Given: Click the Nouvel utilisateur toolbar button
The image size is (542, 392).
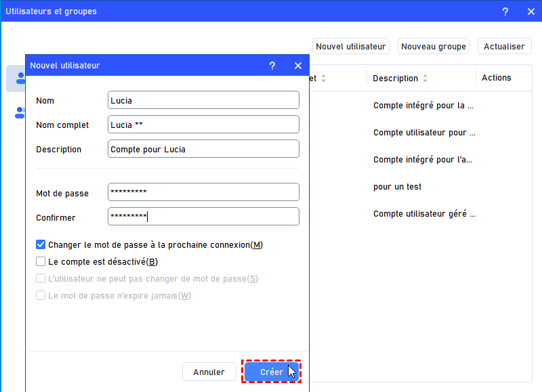Looking at the screenshot, I should [351, 46].
